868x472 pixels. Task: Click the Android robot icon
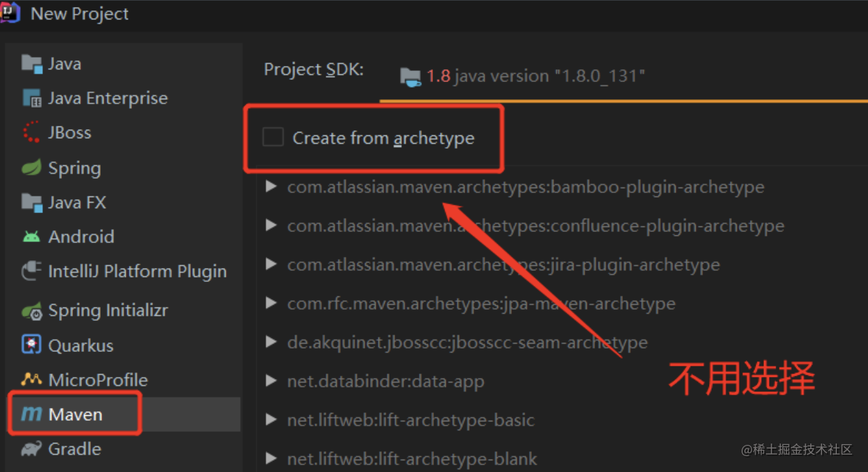pyautogui.click(x=31, y=237)
